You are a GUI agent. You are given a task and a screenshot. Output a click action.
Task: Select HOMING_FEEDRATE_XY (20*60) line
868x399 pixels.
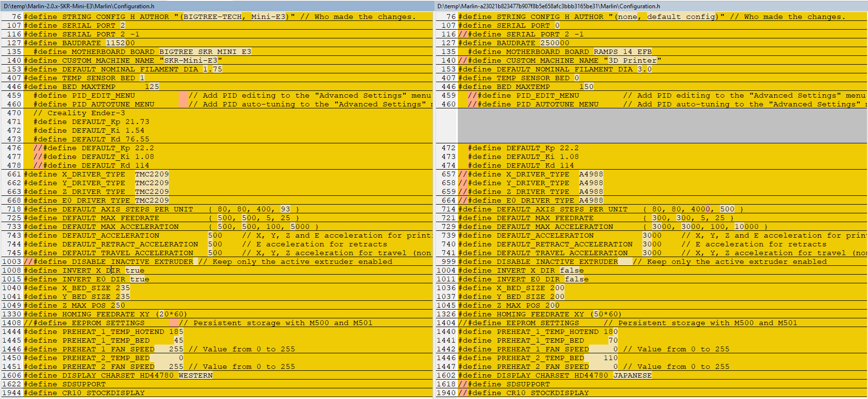click(x=217, y=314)
